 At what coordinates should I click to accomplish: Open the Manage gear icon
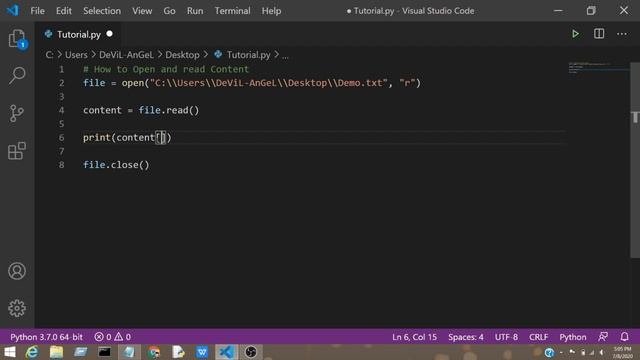coord(17,308)
